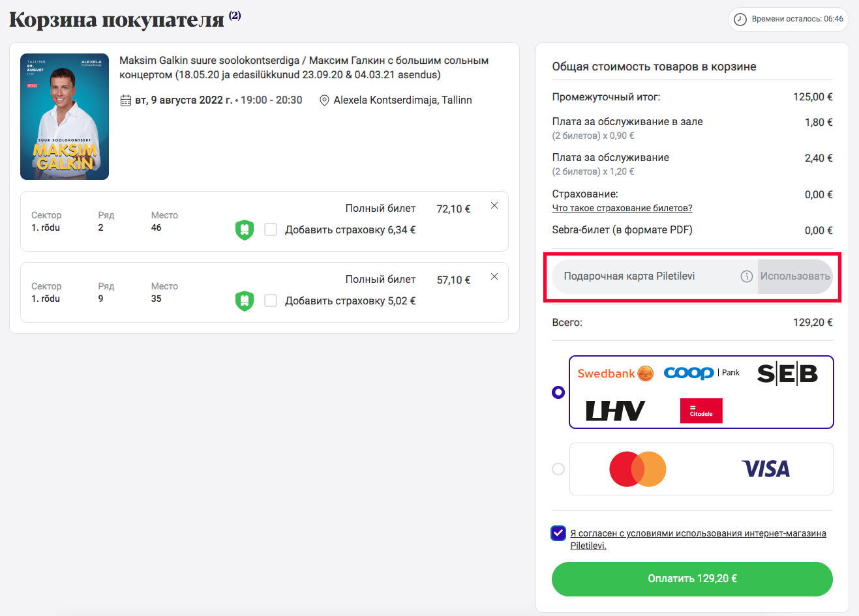Select the bank link payment radio button
The image size is (859, 616).
(558, 392)
